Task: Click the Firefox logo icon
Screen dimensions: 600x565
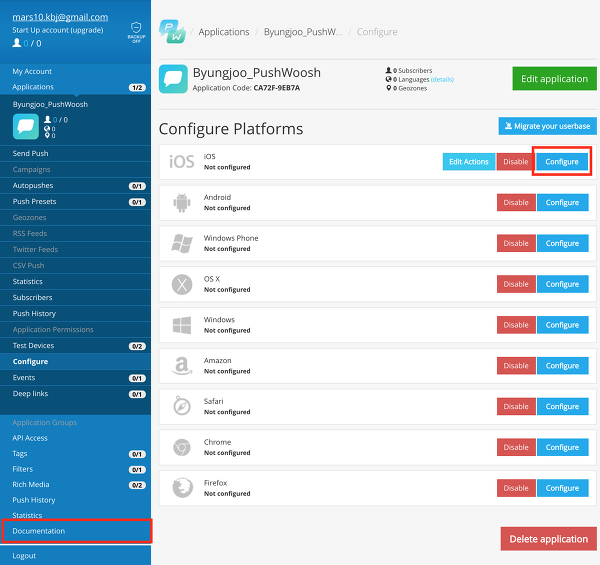Action: pyautogui.click(x=183, y=488)
